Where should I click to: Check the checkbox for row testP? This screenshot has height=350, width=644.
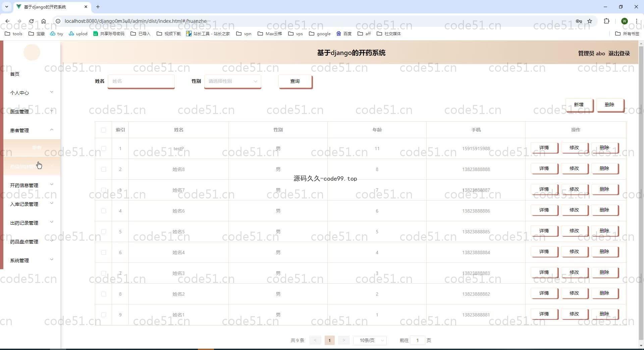pyautogui.click(x=103, y=149)
